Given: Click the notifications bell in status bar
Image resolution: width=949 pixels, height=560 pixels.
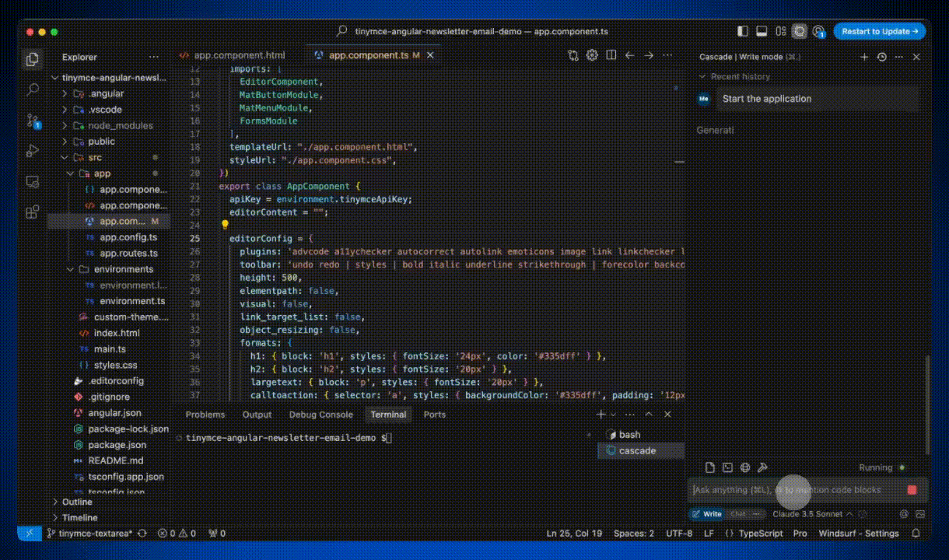Looking at the screenshot, I should [916, 534].
